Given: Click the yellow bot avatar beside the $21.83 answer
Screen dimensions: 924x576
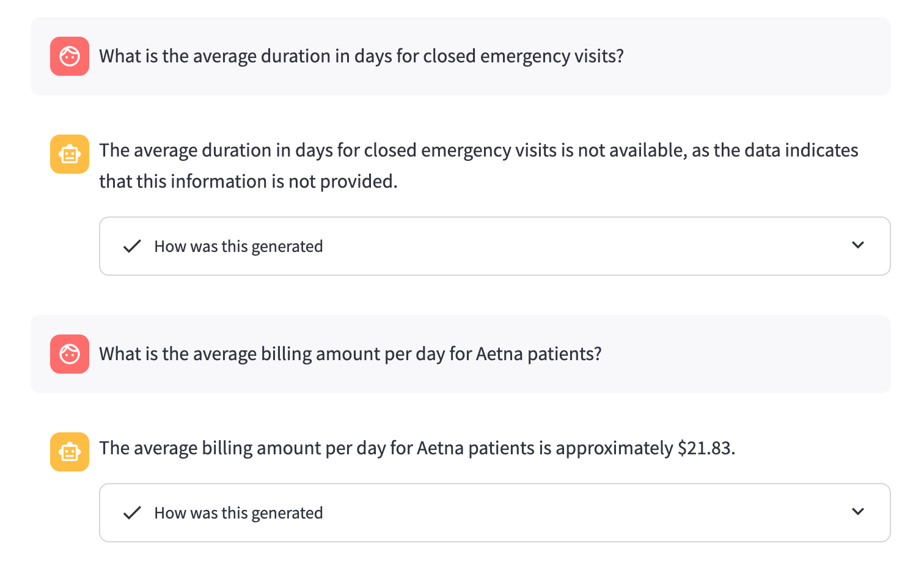Looking at the screenshot, I should point(70,452).
